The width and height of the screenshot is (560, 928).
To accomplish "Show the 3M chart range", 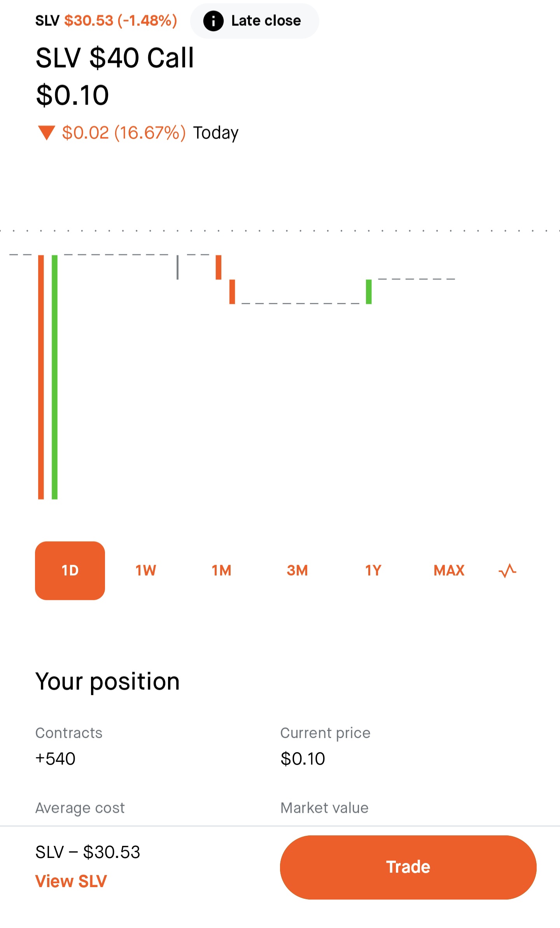I will click(297, 571).
